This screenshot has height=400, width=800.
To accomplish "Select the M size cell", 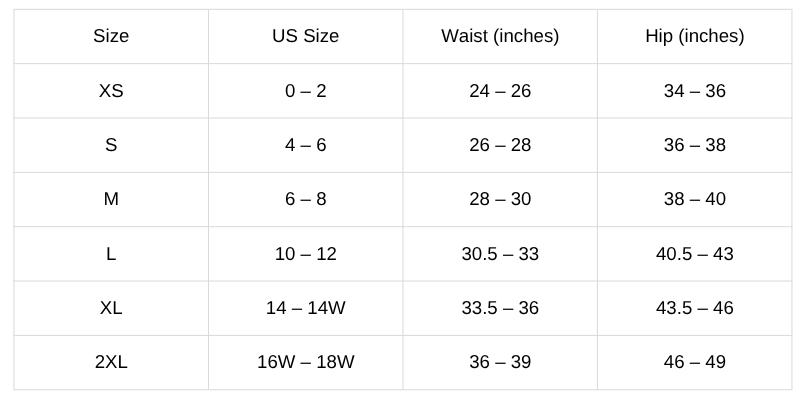I will [111, 199].
